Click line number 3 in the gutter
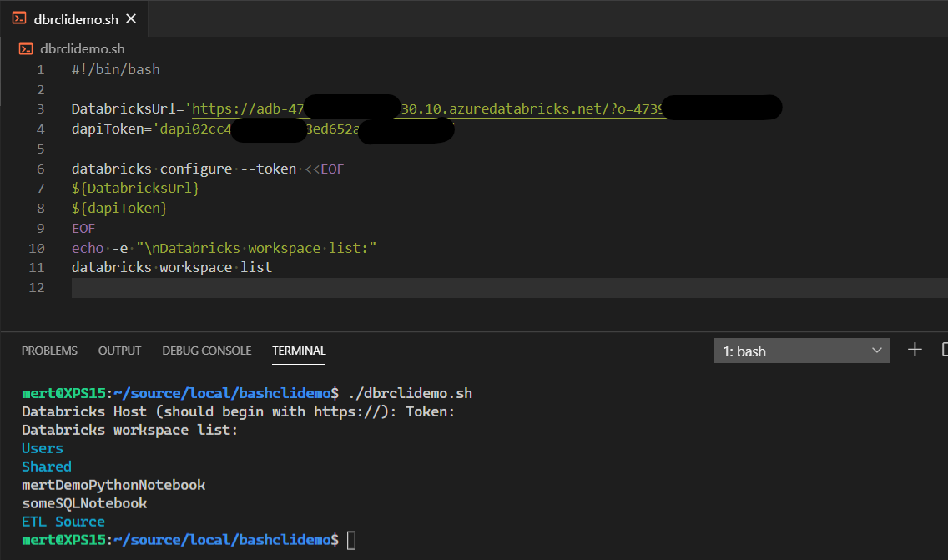Image resolution: width=948 pixels, height=560 pixels. 40,108
